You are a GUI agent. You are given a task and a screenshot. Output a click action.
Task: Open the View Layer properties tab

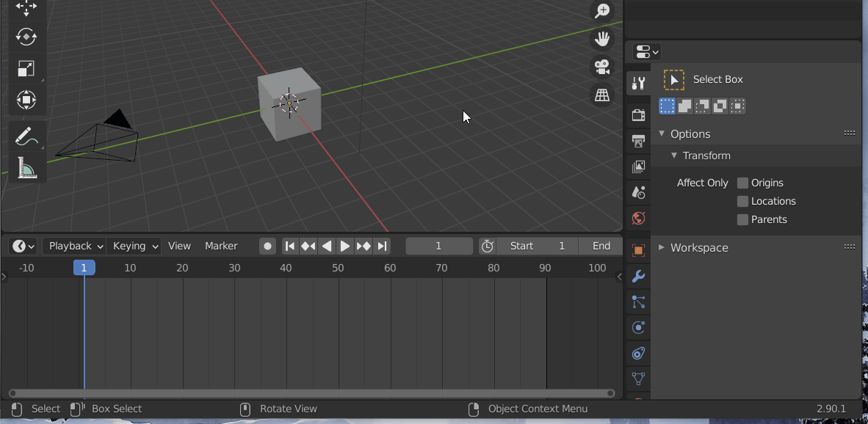638,167
